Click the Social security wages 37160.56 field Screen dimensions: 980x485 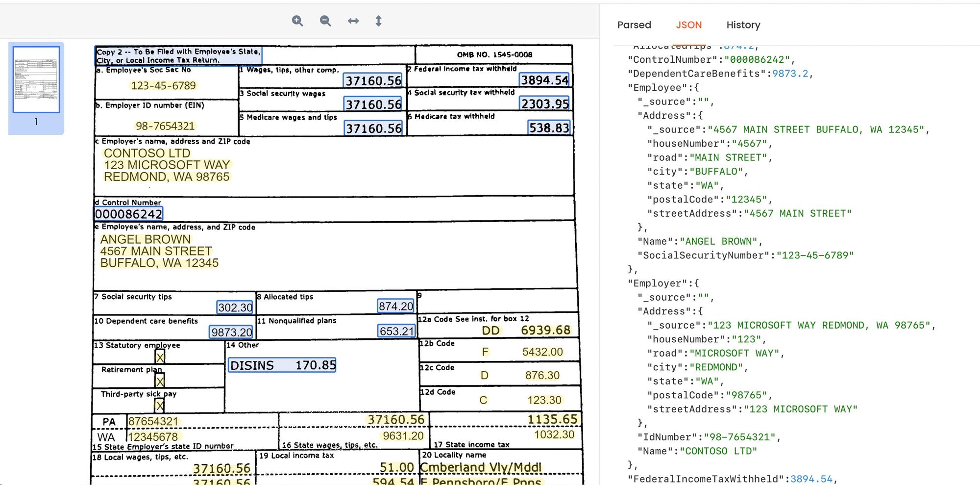tap(373, 103)
